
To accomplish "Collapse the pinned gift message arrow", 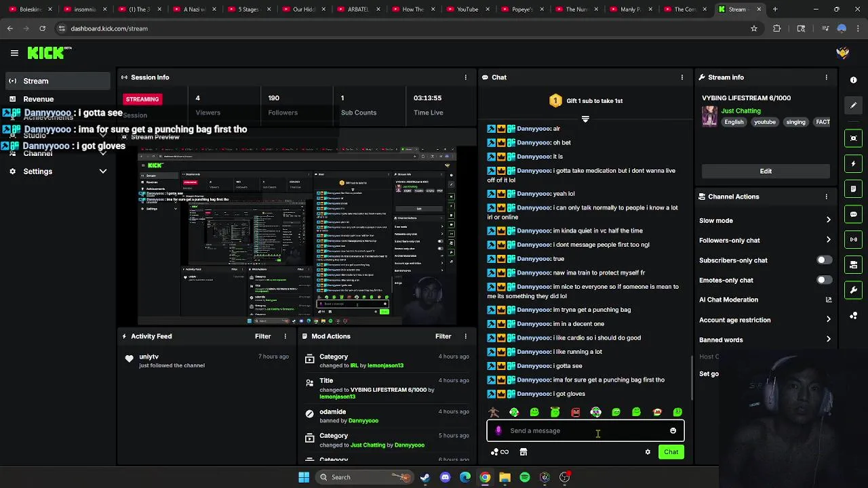I will [x=585, y=119].
